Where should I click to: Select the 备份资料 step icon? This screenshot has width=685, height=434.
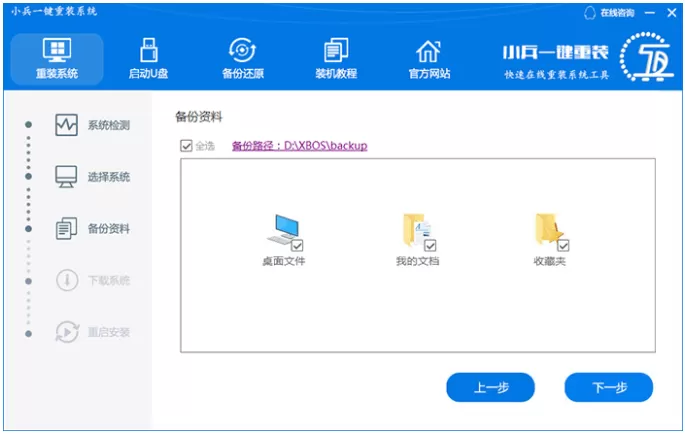(66, 229)
